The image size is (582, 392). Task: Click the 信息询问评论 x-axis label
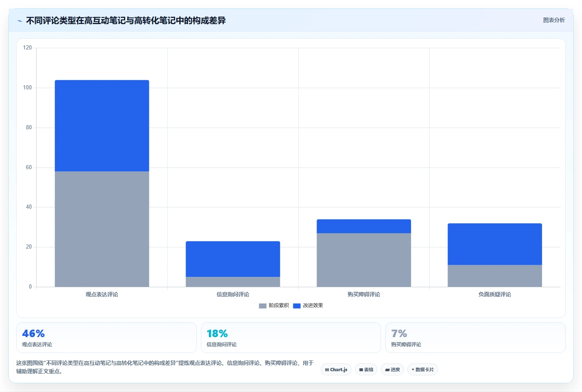point(233,294)
